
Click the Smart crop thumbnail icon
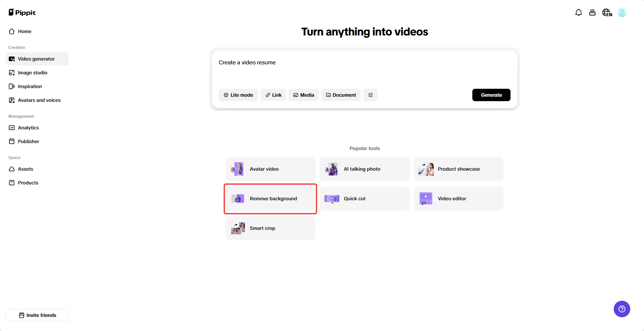(238, 228)
